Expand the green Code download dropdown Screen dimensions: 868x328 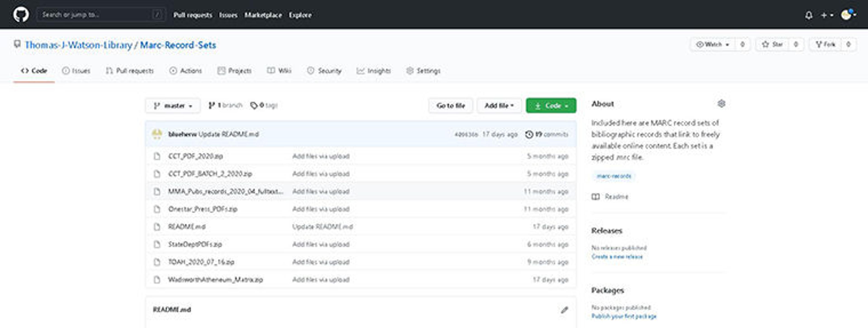point(551,105)
